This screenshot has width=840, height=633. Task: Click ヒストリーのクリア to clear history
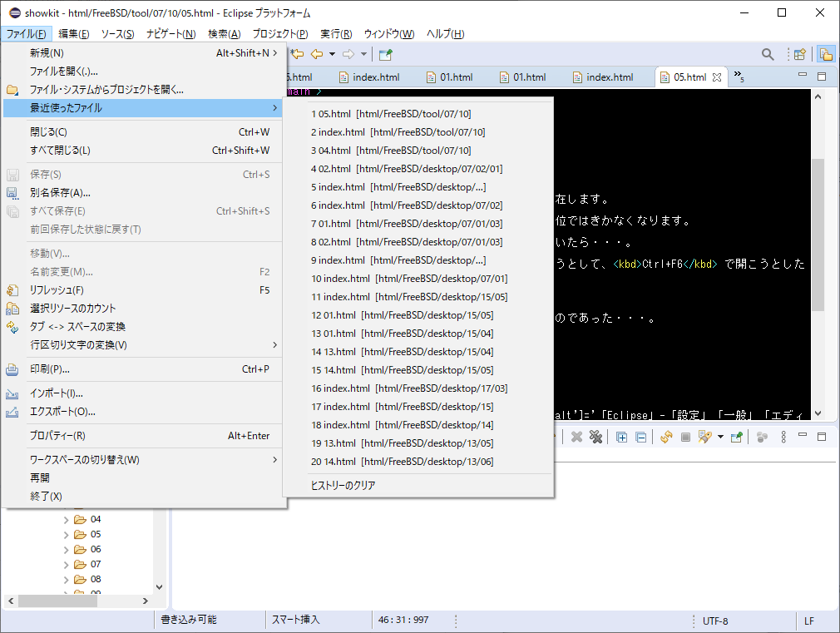tap(418, 485)
